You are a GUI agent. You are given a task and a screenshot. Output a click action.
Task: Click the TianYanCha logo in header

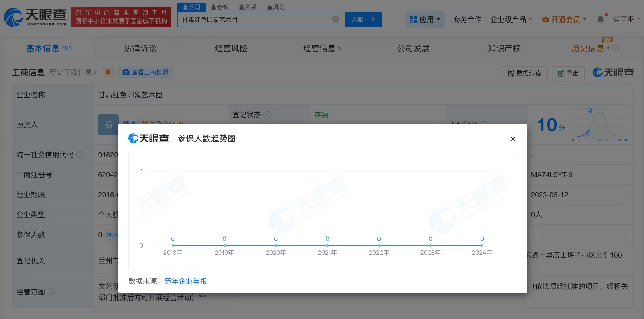pos(35,17)
